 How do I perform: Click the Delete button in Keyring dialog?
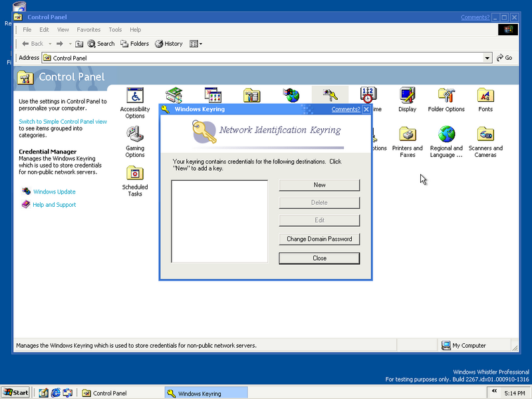[319, 203]
